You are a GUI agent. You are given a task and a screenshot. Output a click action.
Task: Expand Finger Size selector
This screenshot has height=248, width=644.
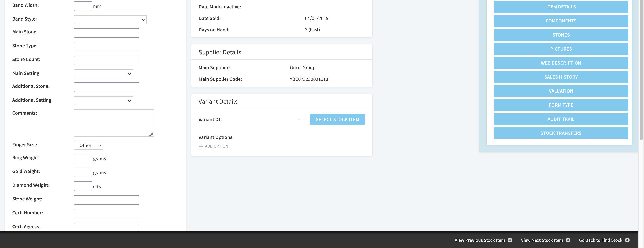click(89, 145)
